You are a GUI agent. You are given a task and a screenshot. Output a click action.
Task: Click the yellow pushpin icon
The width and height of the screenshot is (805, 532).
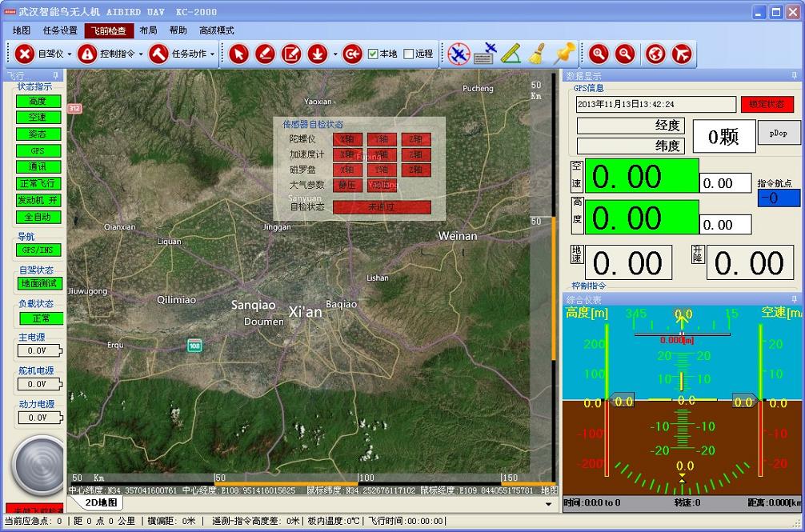pos(565,54)
